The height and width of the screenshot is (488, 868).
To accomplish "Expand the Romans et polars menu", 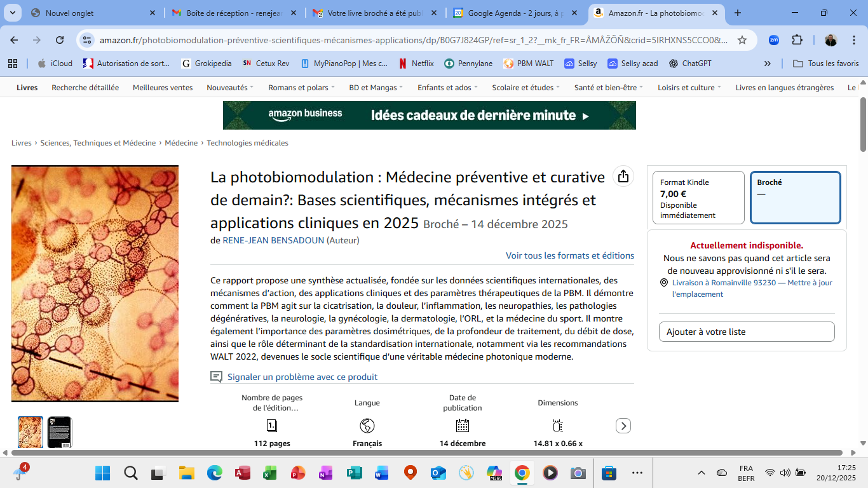I will click(x=301, y=88).
